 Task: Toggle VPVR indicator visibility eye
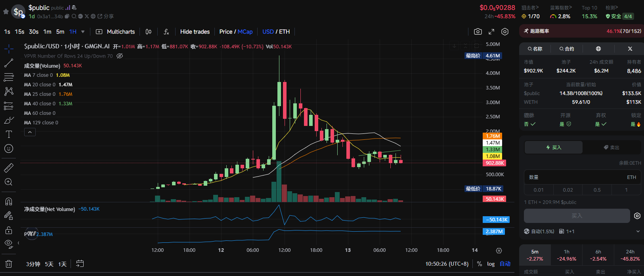(120, 56)
